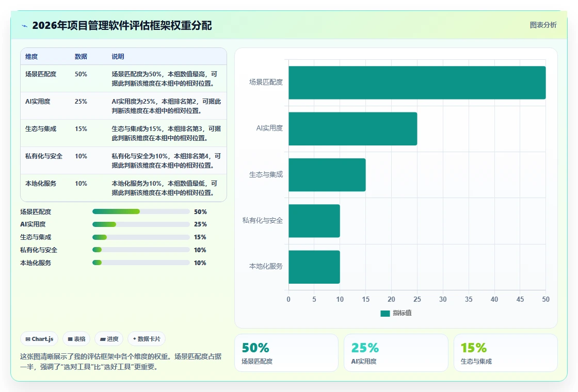Click the x-axis tick label 25
Viewport: 578px width, 392px height.
click(x=417, y=299)
